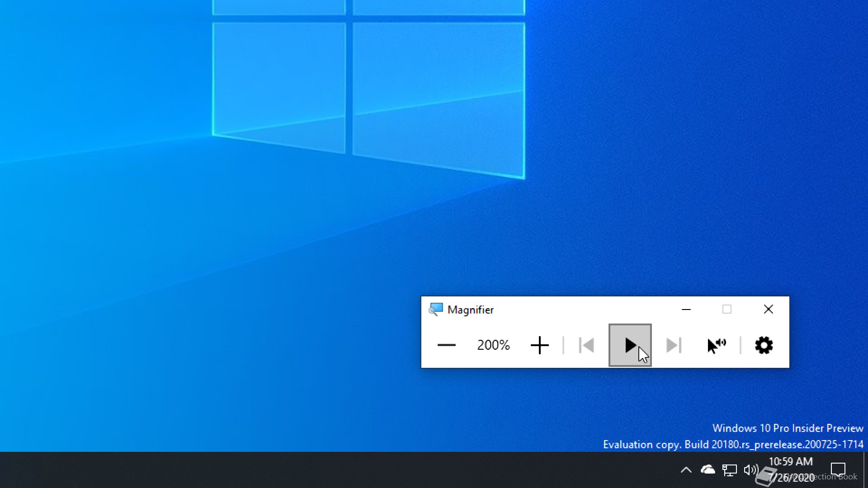Zoom in with the Magnifier plus button

coord(539,345)
